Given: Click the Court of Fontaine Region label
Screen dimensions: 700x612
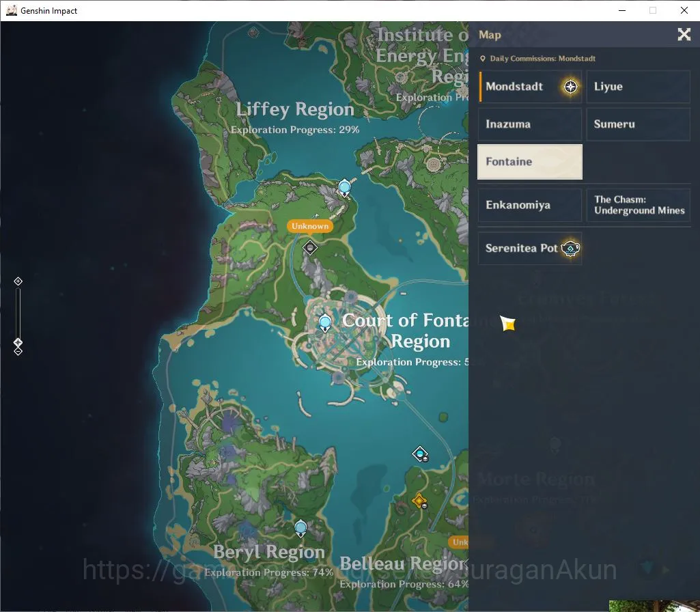Looking at the screenshot, I should click(x=405, y=331).
